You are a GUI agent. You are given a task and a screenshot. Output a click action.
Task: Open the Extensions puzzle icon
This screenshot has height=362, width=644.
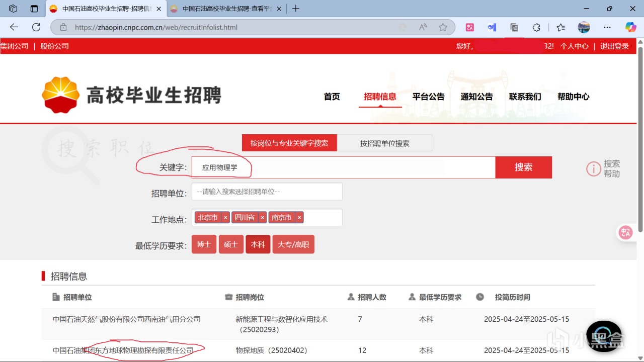click(536, 27)
